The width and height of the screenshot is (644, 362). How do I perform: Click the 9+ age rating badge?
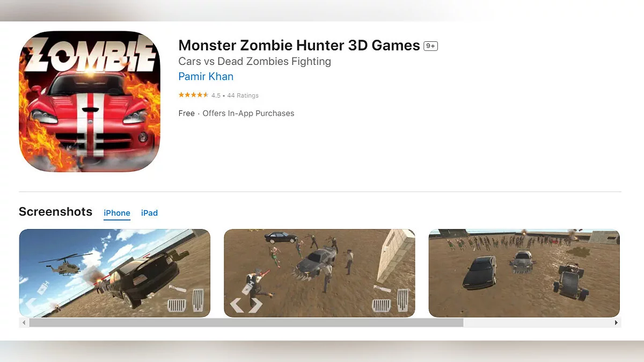coord(430,46)
